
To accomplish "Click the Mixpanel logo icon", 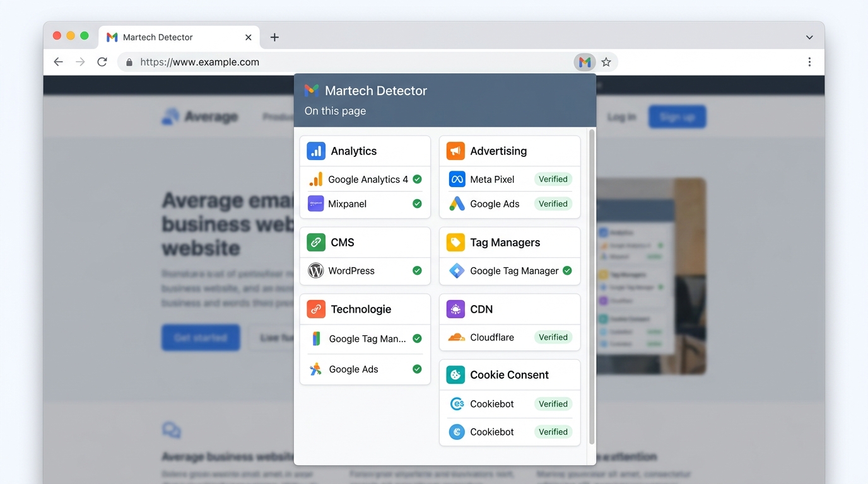I will point(315,204).
